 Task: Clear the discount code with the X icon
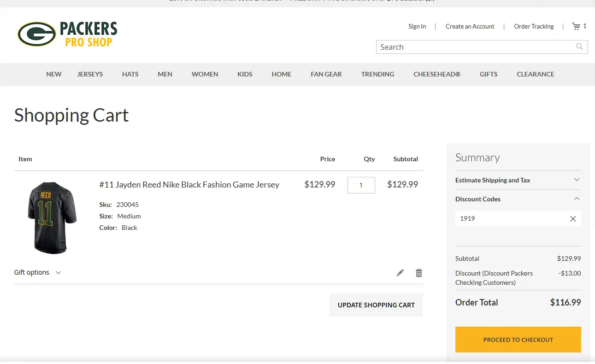(x=573, y=218)
